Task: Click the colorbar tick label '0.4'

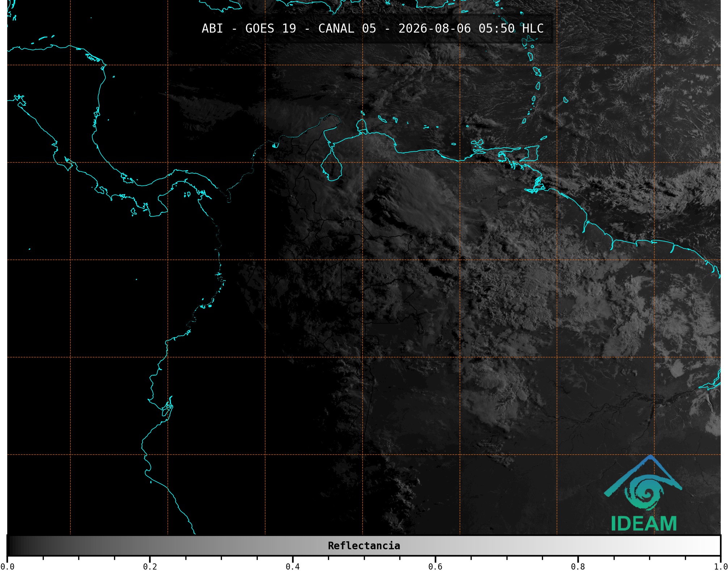Action: pyautogui.click(x=293, y=567)
